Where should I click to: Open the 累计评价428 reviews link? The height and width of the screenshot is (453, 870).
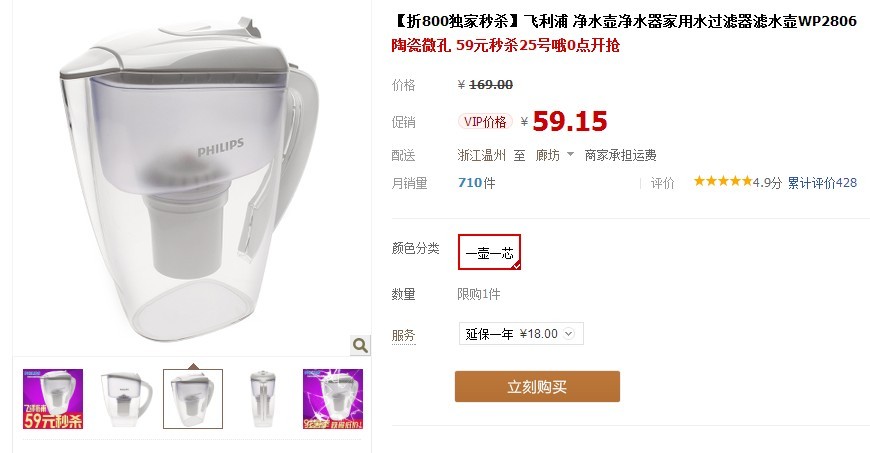[822, 183]
